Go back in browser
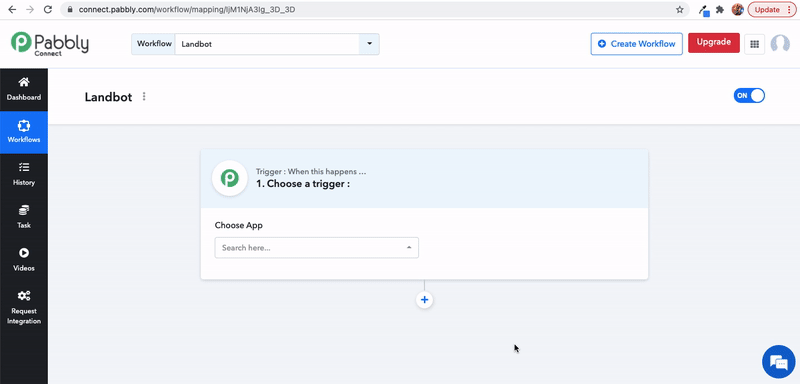This screenshot has width=800, height=384. click(x=12, y=10)
